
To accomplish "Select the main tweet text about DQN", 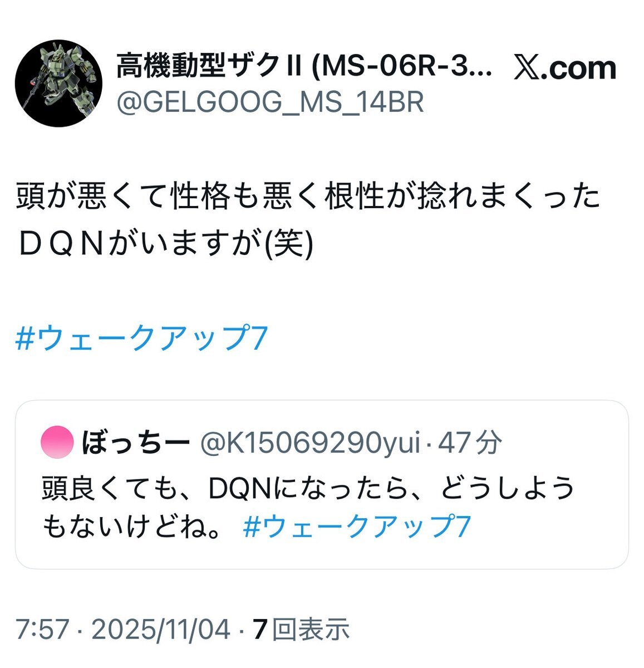I will [308, 221].
